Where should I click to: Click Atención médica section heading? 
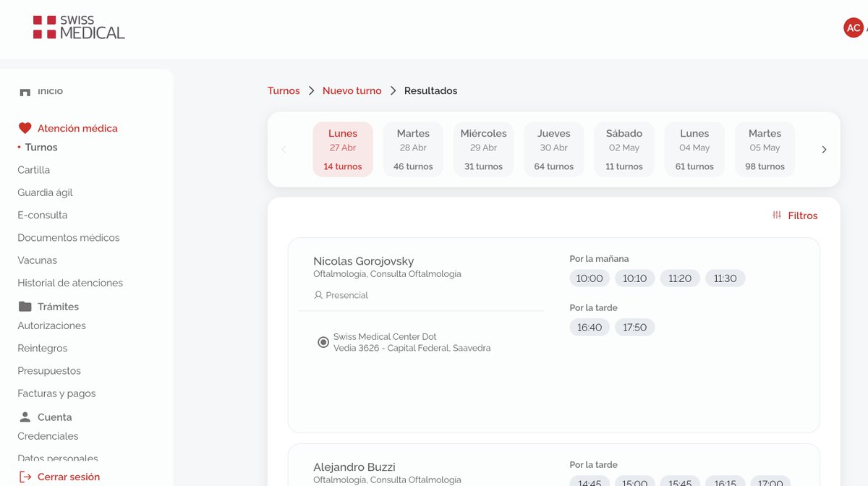(x=77, y=128)
